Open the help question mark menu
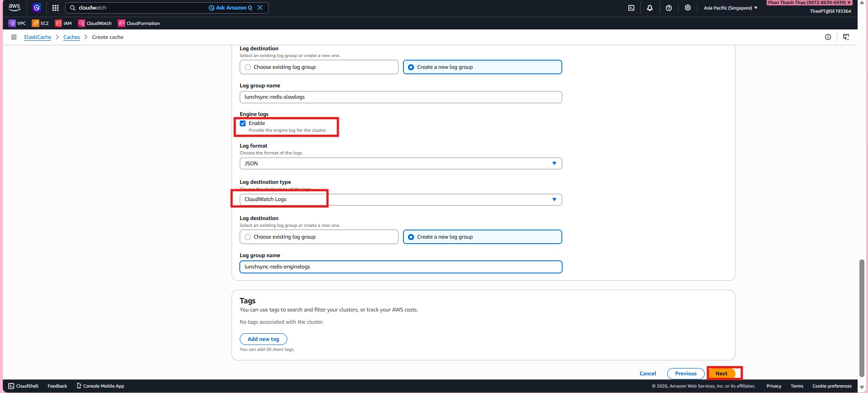The height and width of the screenshot is (393, 868). [x=669, y=8]
